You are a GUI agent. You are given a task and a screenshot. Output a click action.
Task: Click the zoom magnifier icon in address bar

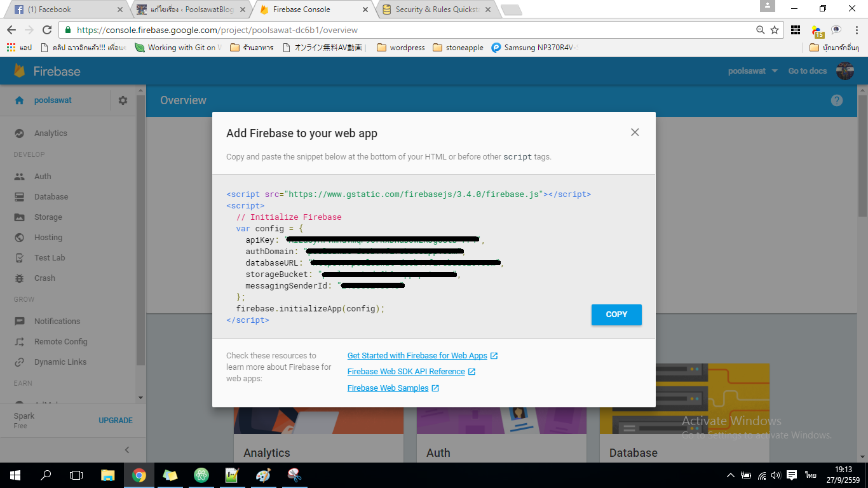760,30
